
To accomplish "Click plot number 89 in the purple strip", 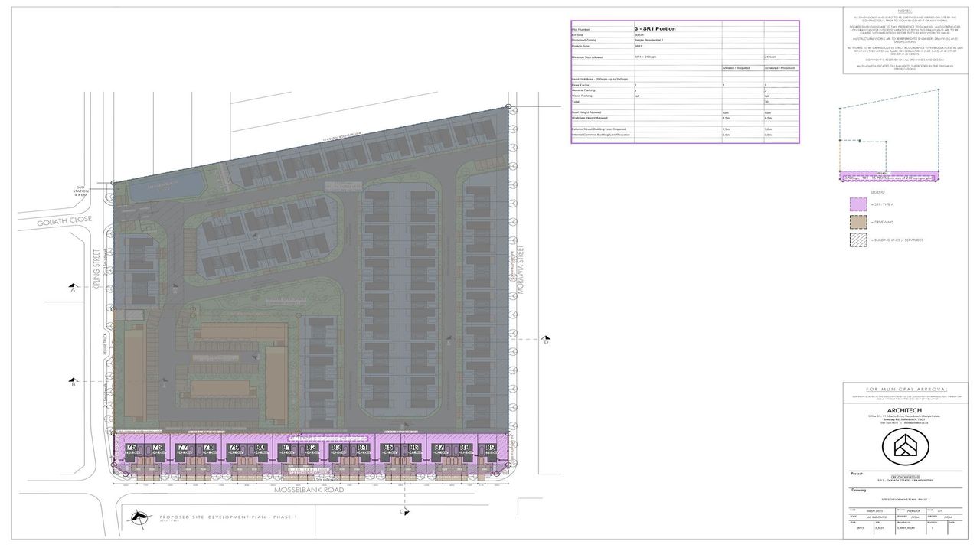I will tap(491, 448).
